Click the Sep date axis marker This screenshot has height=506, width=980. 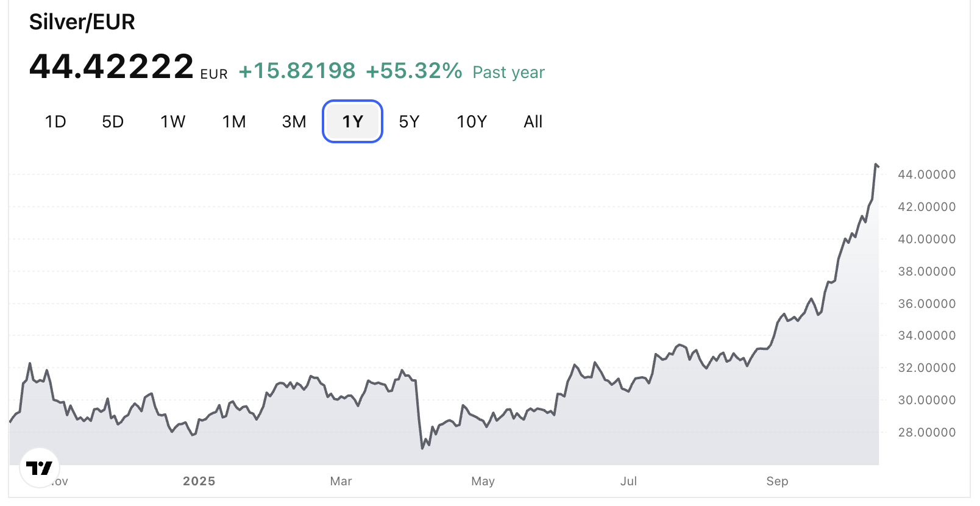pos(777,481)
